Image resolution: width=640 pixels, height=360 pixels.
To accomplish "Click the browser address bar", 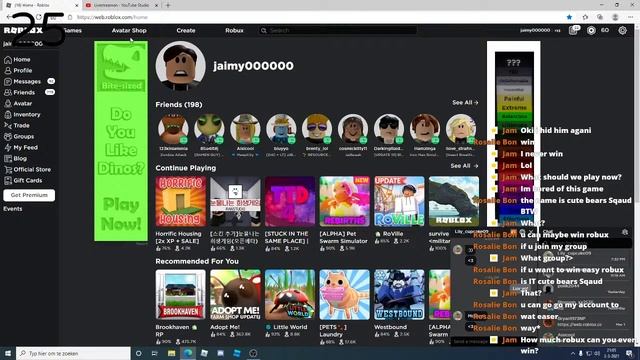I will [314, 17].
